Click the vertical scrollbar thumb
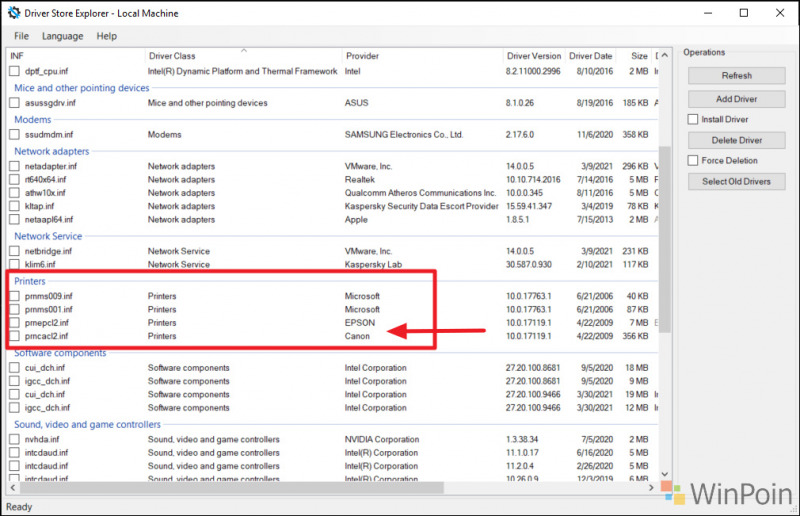The height and width of the screenshot is (516, 800). 665,240
